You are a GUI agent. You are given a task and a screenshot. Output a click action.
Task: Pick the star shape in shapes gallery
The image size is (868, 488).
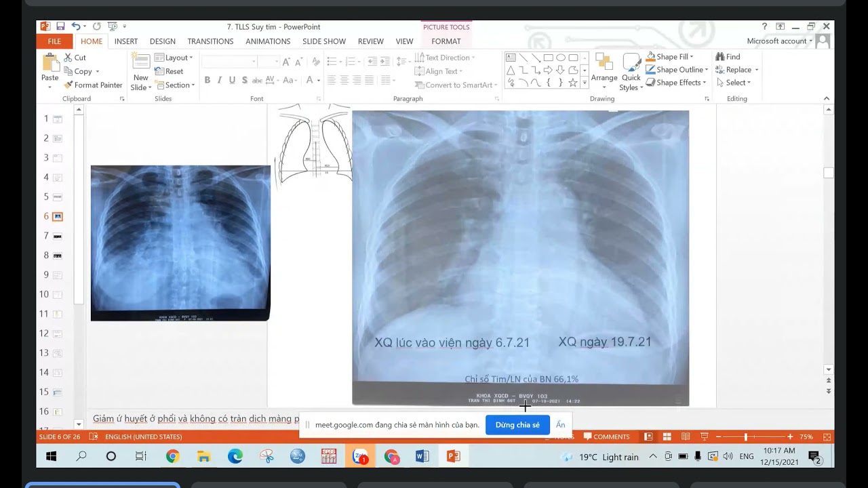click(573, 83)
